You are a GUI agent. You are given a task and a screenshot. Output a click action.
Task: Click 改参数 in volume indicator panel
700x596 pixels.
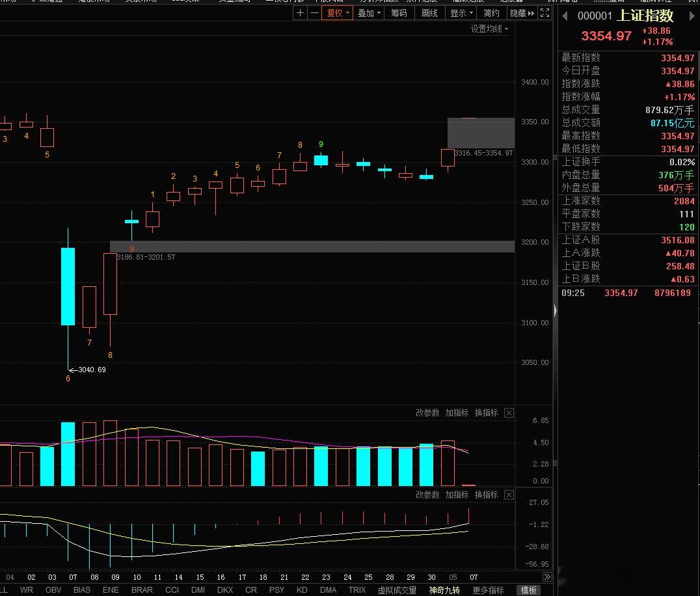[x=427, y=413]
